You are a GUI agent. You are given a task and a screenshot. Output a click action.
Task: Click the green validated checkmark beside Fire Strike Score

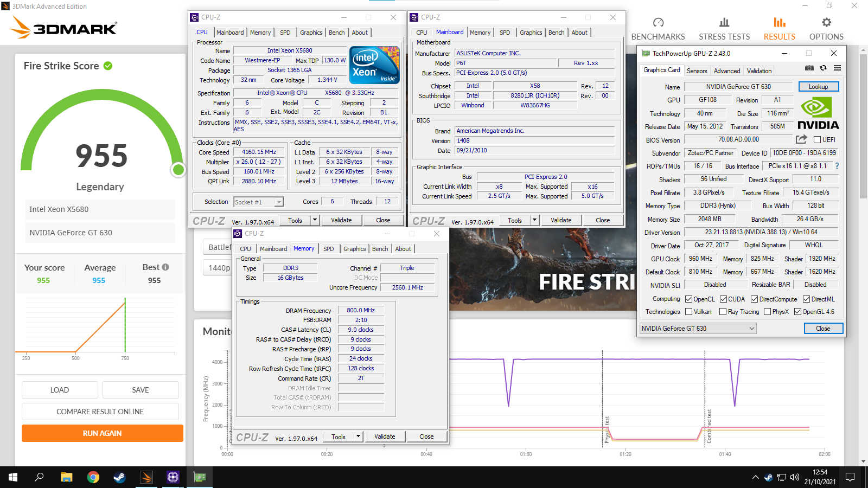[108, 66]
